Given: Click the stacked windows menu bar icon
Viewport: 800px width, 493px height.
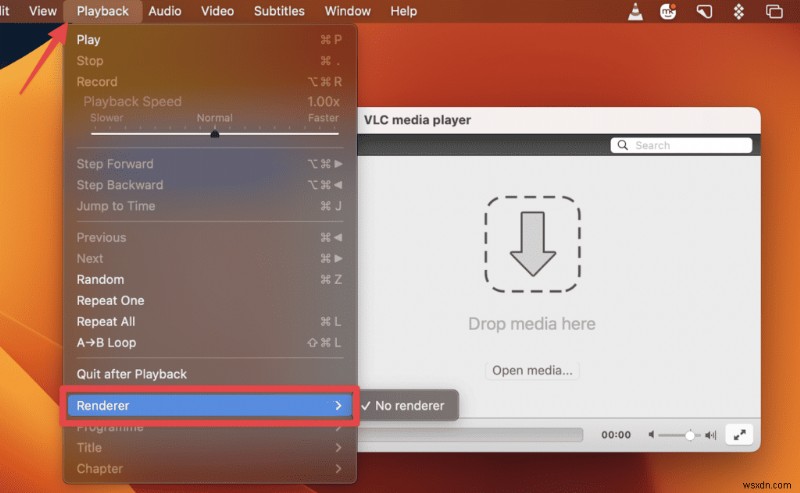Looking at the screenshot, I should point(774,11).
